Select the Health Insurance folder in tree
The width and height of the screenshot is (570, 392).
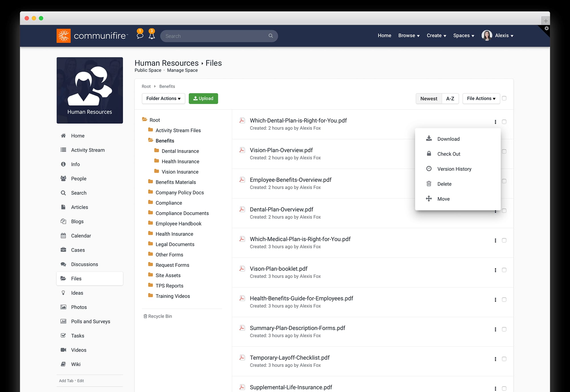click(180, 161)
